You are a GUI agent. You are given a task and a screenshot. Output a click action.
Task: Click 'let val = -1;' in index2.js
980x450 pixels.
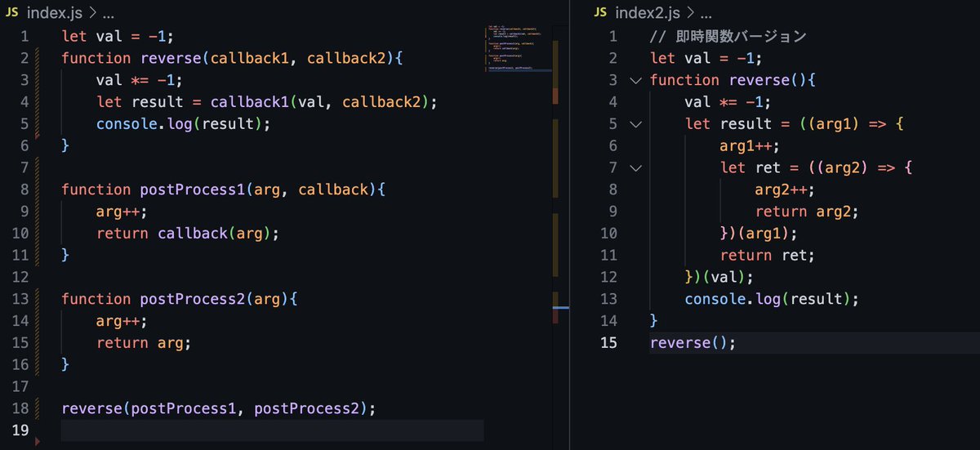point(706,58)
